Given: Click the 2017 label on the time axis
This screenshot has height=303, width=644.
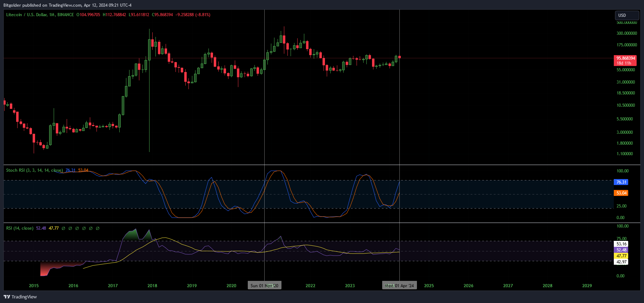Looking at the screenshot, I should tap(113, 286).
